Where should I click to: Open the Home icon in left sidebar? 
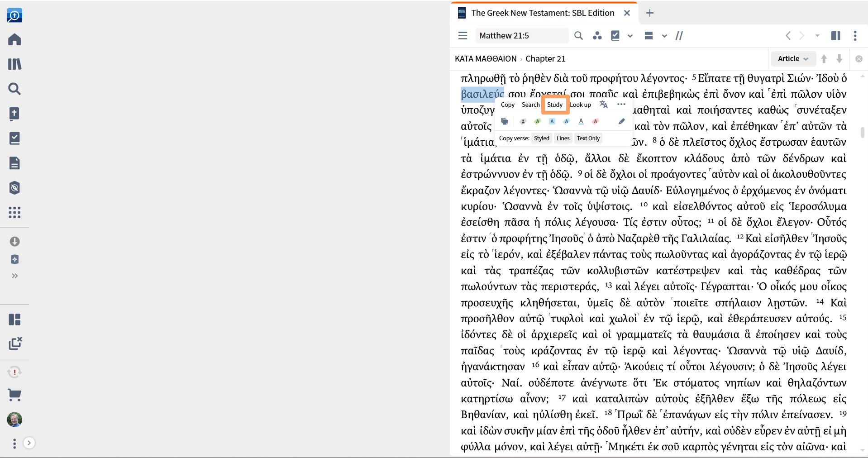coord(14,39)
